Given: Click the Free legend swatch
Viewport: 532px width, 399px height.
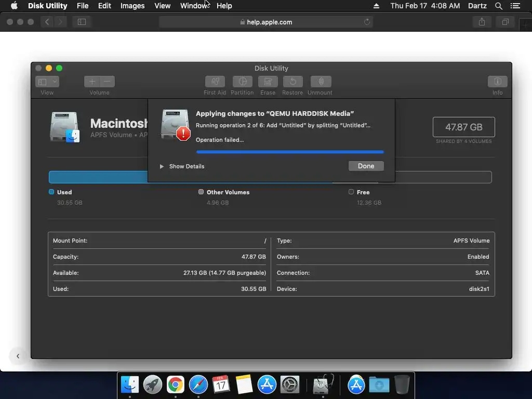Looking at the screenshot, I should pyautogui.click(x=351, y=192).
